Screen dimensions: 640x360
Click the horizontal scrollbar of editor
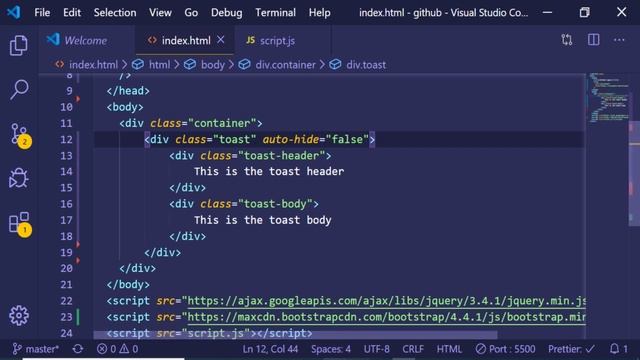coord(296,334)
